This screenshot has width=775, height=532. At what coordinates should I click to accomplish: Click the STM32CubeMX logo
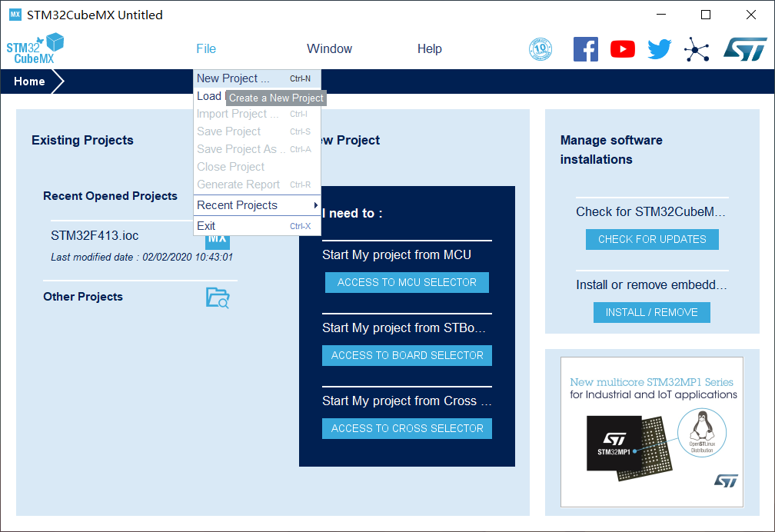pyautogui.click(x=35, y=48)
